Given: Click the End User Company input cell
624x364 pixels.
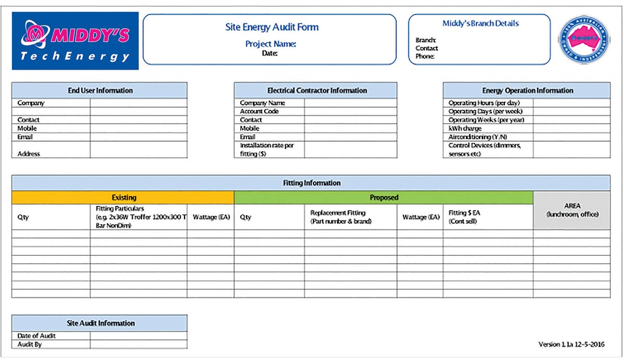Looking at the screenshot, I should coord(138,103).
